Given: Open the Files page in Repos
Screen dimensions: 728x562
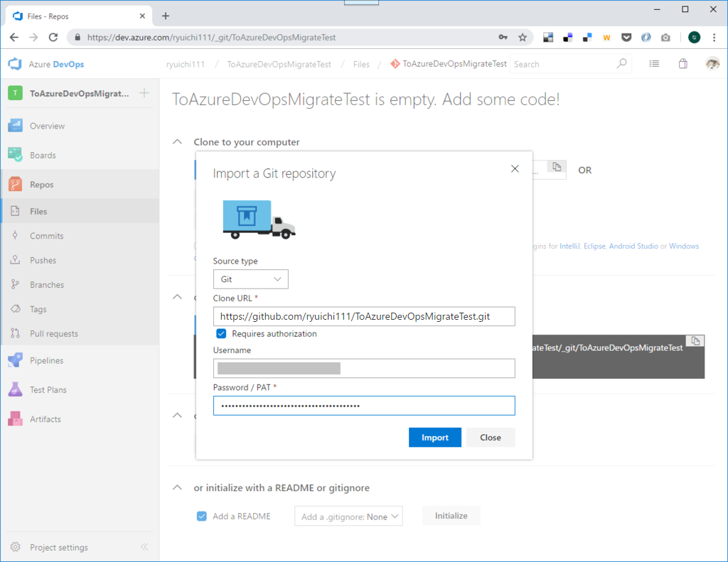Looking at the screenshot, I should click(80, 211).
